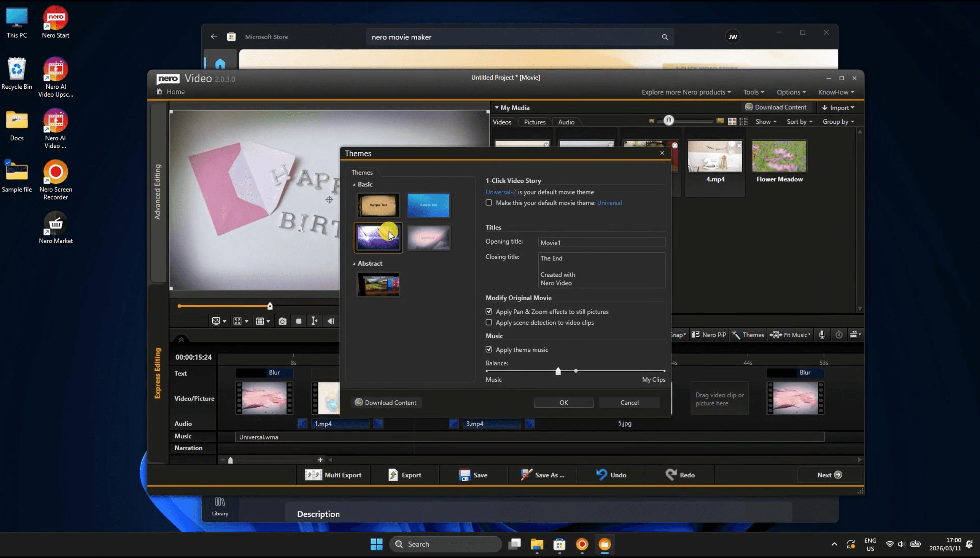Open the Sort by dropdown
980x558 pixels.
[799, 121]
